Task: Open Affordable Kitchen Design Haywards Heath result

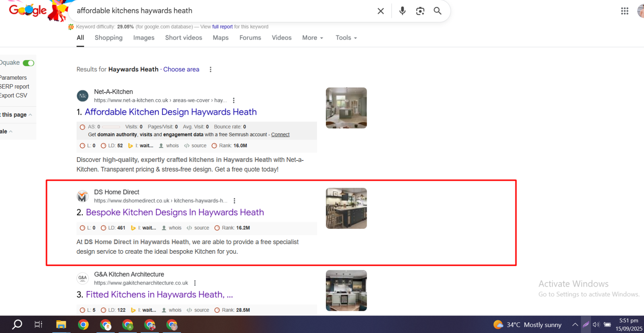Action: click(171, 112)
